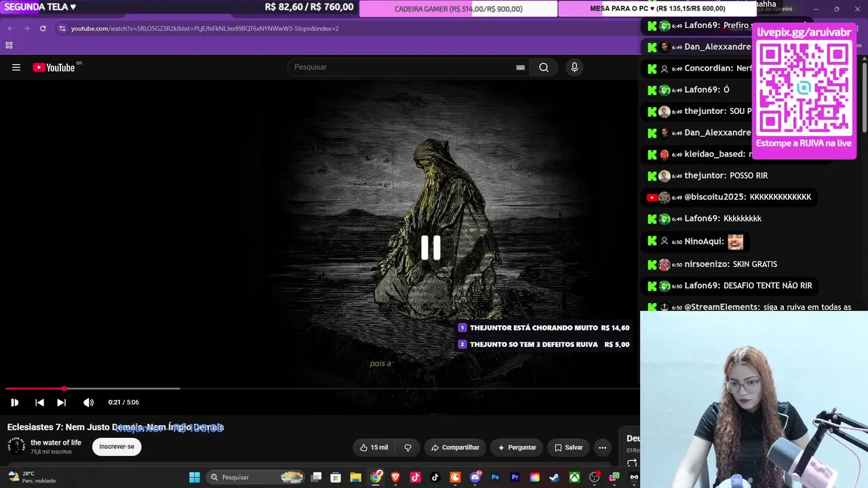Click the @biscoitu2025 chat message
This screenshot has width=868, height=488.
click(x=729, y=197)
